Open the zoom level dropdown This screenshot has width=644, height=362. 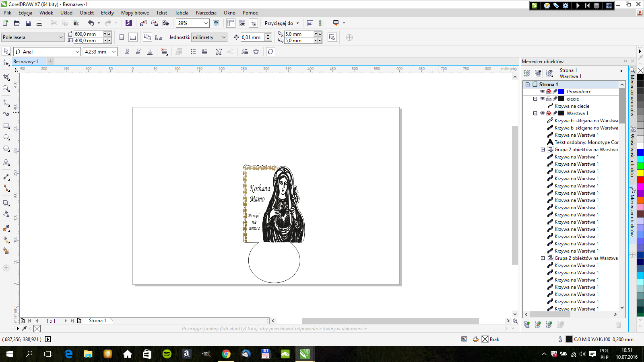(x=206, y=23)
